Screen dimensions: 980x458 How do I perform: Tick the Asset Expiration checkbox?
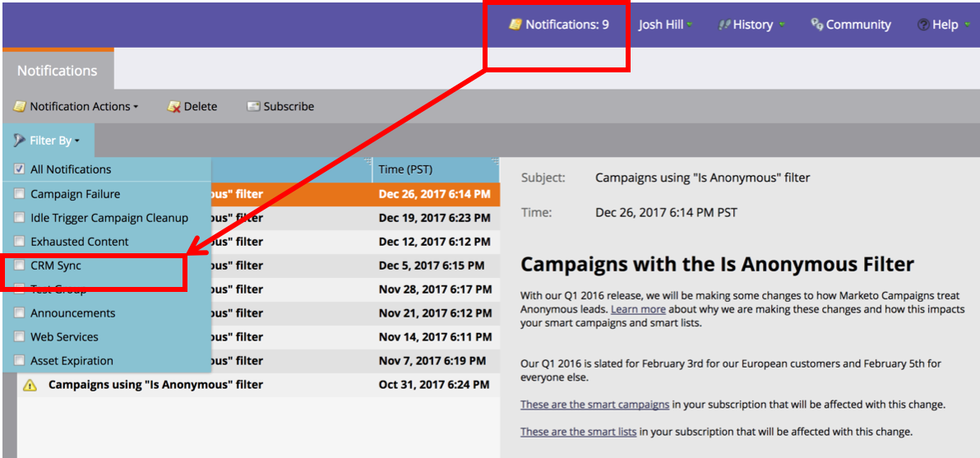tap(19, 361)
